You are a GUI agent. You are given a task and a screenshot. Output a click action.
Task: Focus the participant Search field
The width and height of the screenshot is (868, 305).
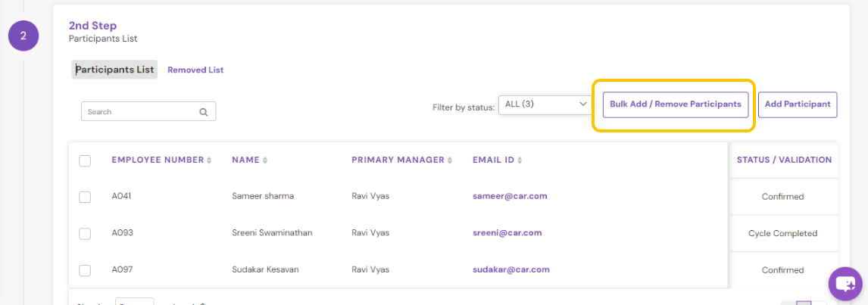tap(148, 111)
